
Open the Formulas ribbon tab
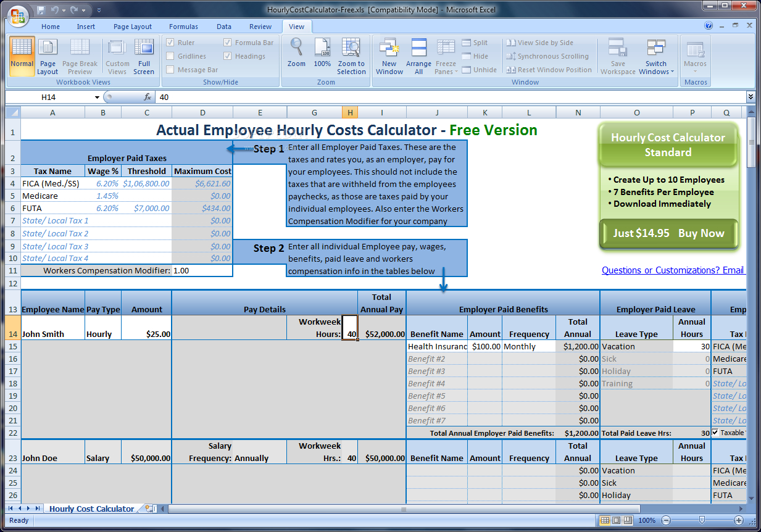[x=183, y=27]
